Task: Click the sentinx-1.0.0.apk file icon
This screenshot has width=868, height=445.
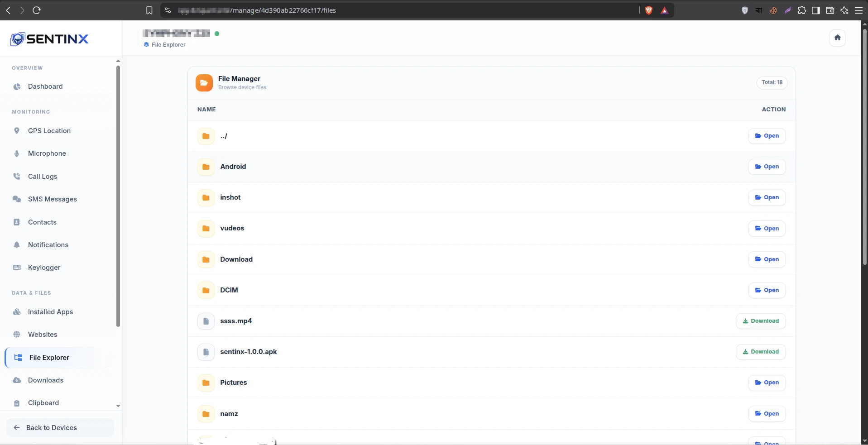Action: click(x=206, y=352)
